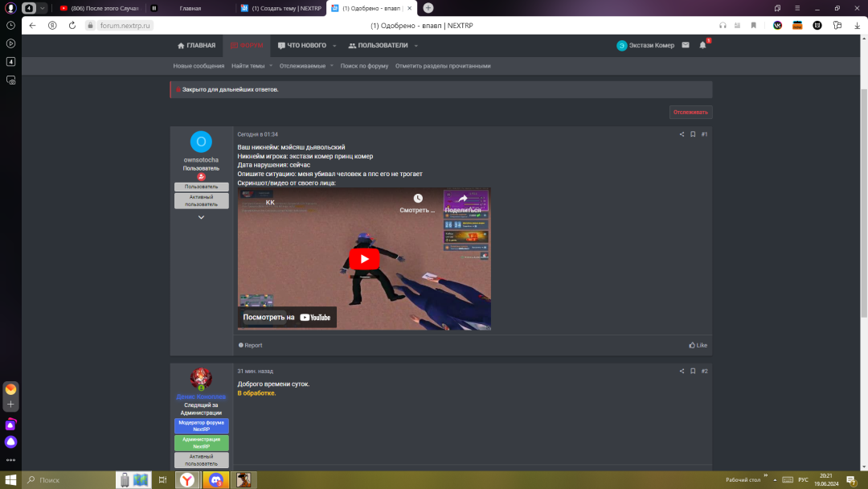Report the first post
The width and height of the screenshot is (868, 489).
[250, 345]
